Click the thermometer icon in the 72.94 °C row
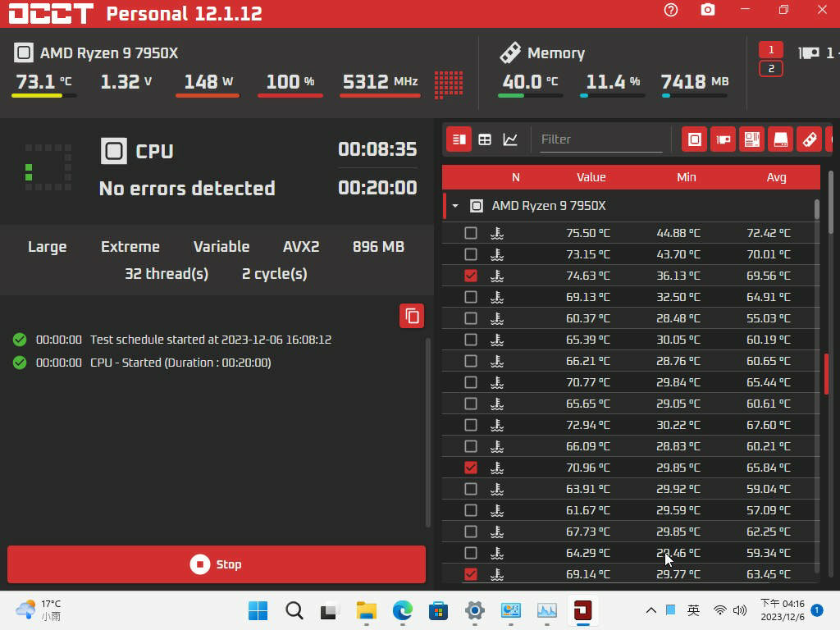The width and height of the screenshot is (840, 630). [497, 425]
